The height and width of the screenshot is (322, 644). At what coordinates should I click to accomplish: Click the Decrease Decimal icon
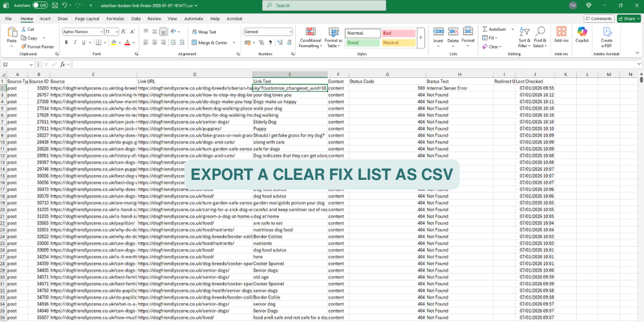pos(288,43)
